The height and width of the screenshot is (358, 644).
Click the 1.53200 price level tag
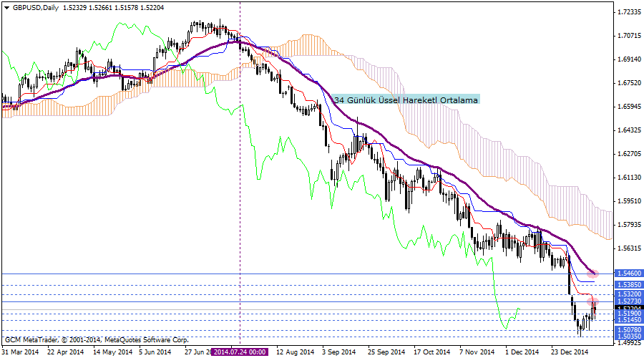[x=629, y=294]
